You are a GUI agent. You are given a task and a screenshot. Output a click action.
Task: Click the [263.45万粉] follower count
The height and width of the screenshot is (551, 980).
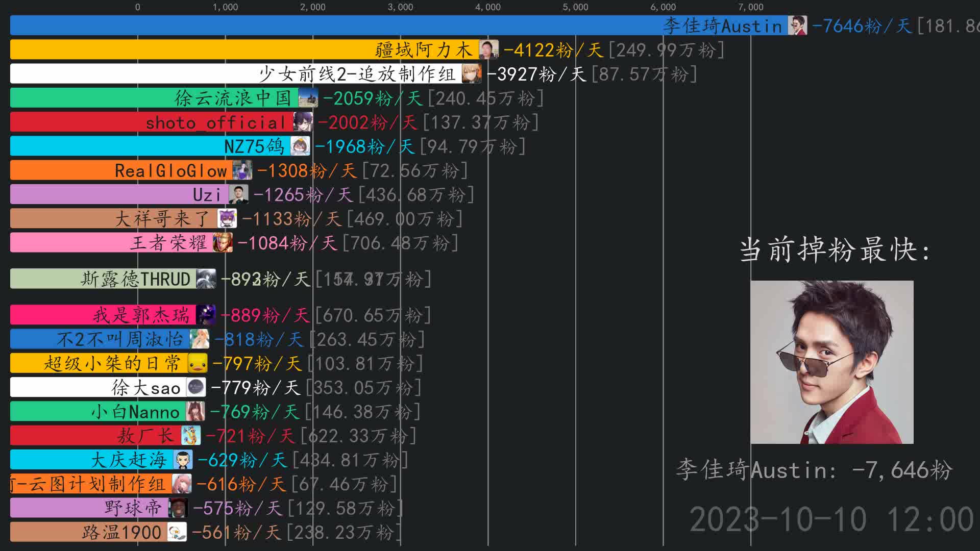[x=367, y=339]
